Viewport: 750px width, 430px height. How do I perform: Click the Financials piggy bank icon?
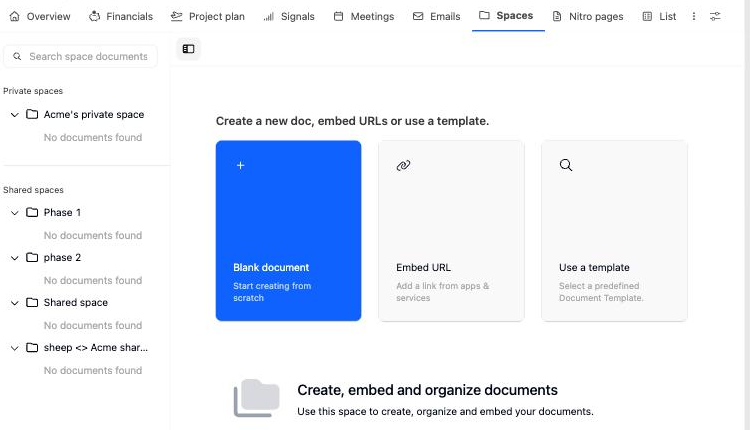tap(94, 16)
